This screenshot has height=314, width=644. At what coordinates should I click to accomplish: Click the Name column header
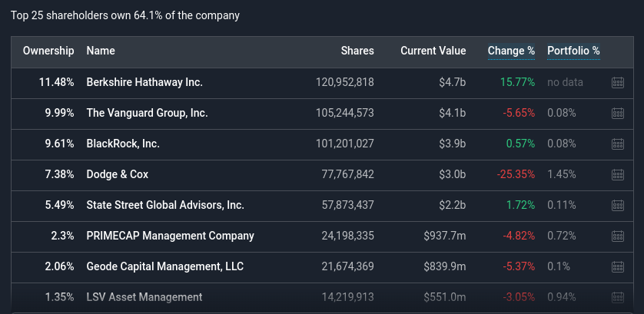[x=101, y=51]
